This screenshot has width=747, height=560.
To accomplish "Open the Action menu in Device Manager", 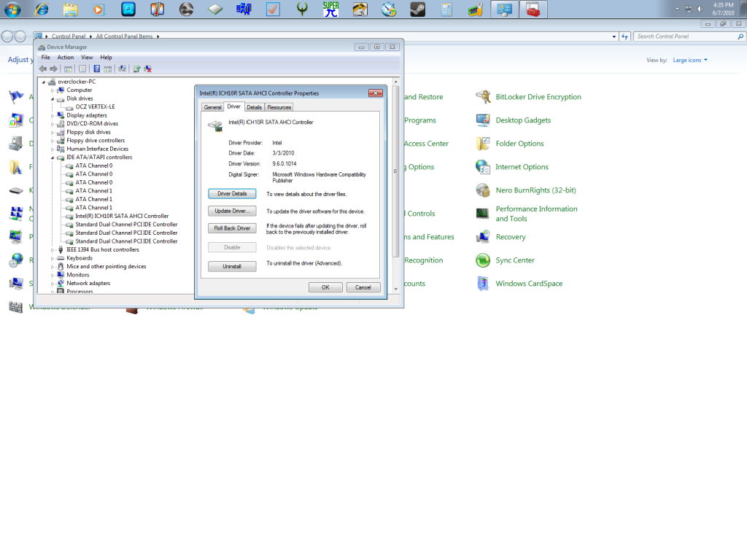I will tap(66, 57).
